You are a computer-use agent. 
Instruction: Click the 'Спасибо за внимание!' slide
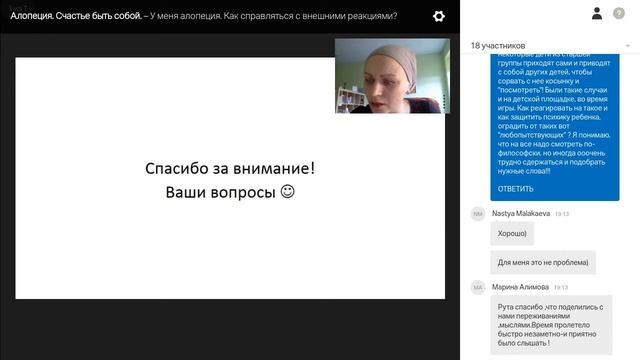click(x=230, y=178)
